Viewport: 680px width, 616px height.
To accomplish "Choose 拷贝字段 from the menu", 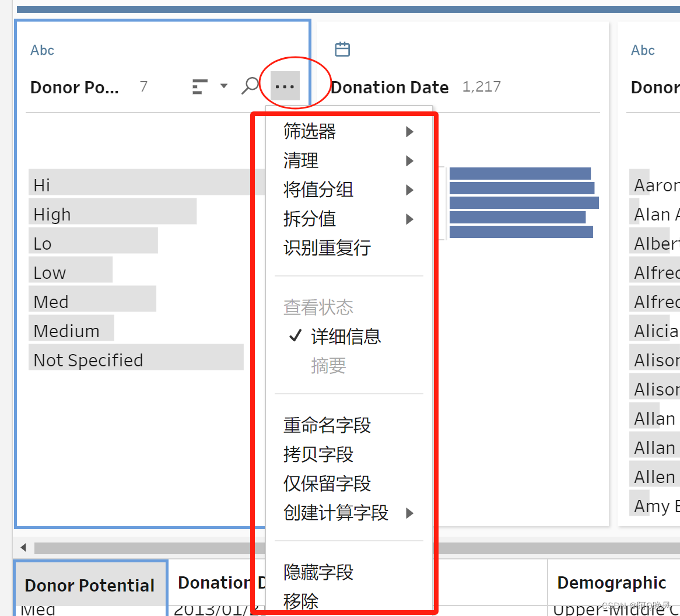I will (318, 454).
